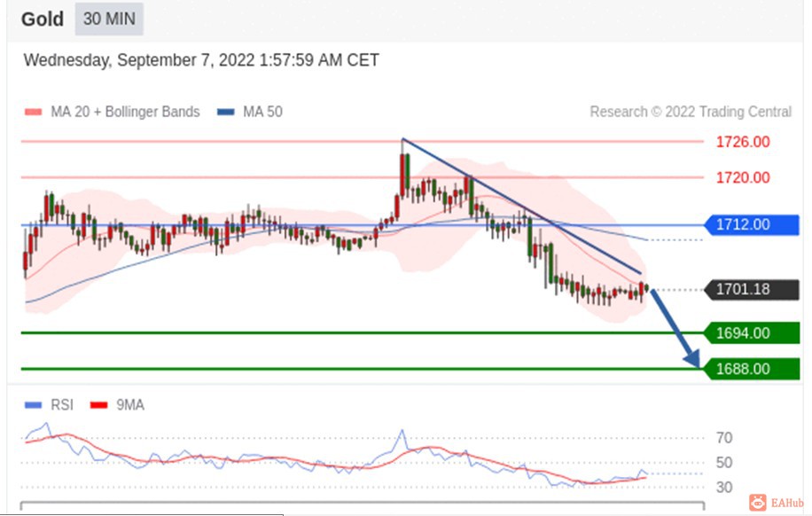Click the MA 50 blue legend swatch
The width and height of the screenshot is (812, 516).
(x=226, y=112)
